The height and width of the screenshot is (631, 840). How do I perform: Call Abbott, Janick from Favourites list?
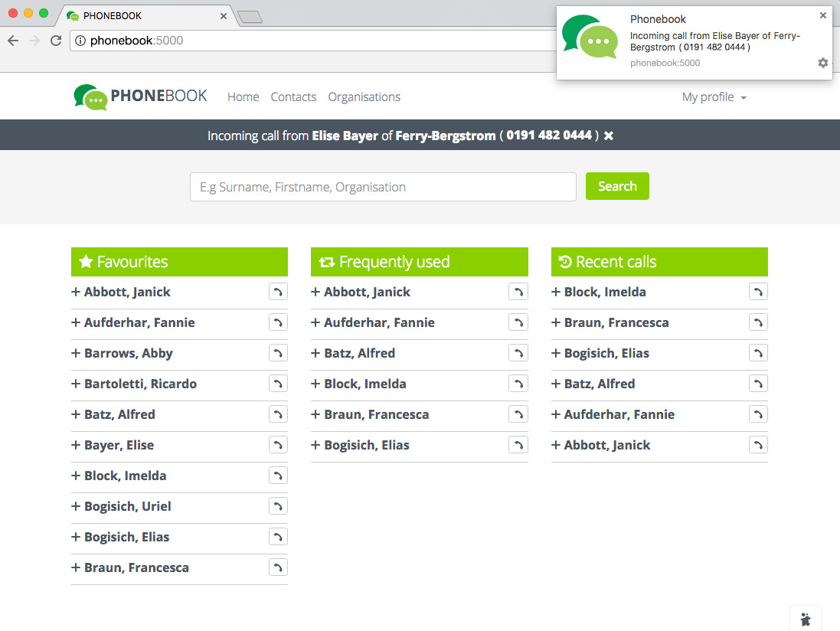click(278, 292)
